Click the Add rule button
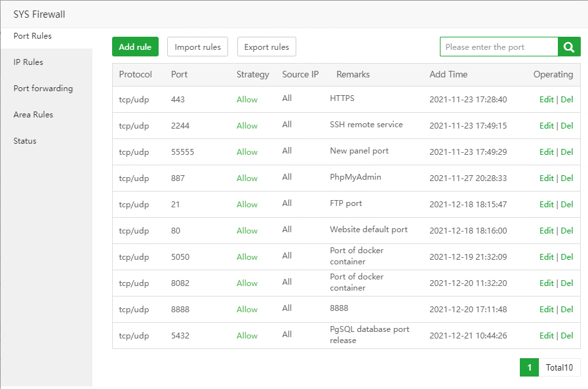This screenshot has height=389, width=588. [x=135, y=47]
